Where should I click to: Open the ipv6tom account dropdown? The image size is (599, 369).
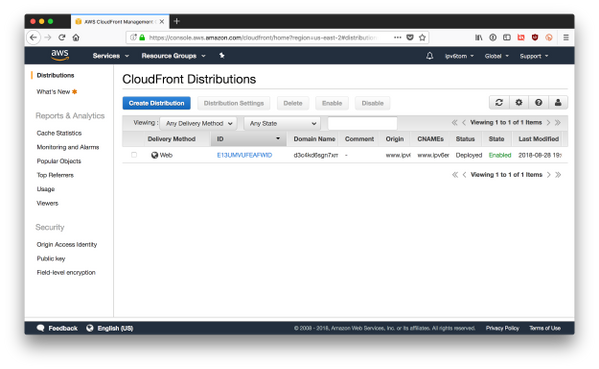tap(459, 56)
